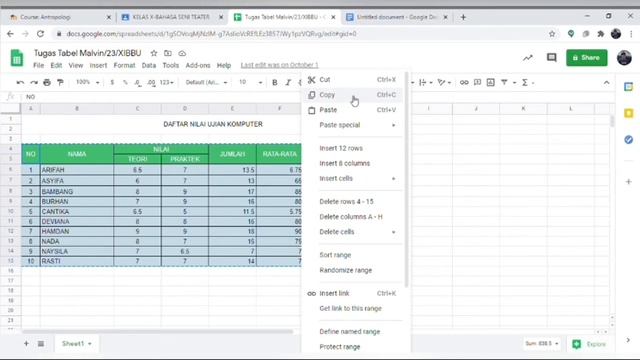The width and height of the screenshot is (640, 360).
Task: Toggle bold formatting
Action: coord(275,82)
